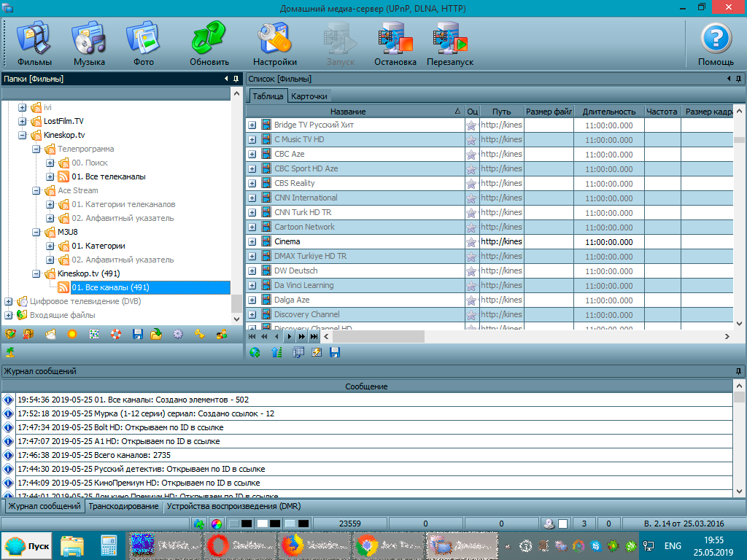Click the lifebuoy icon in folders toolbar

coord(115,335)
